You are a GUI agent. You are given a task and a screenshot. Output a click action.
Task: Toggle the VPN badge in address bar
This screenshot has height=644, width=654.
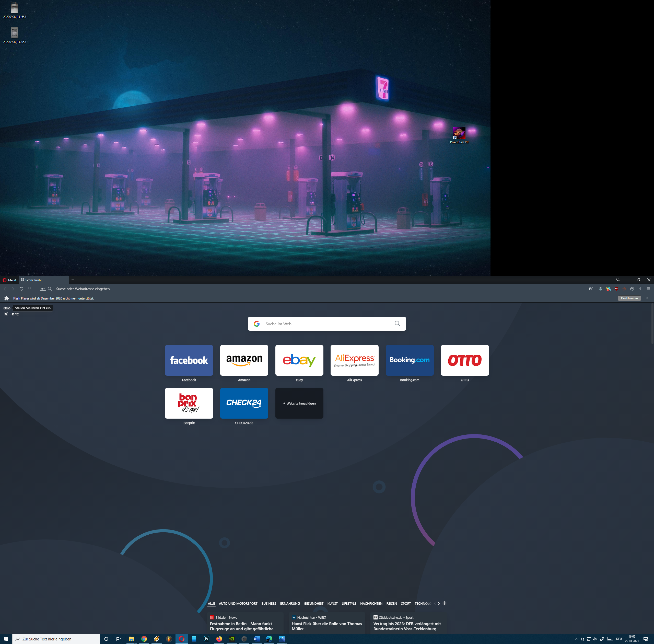[x=43, y=289]
